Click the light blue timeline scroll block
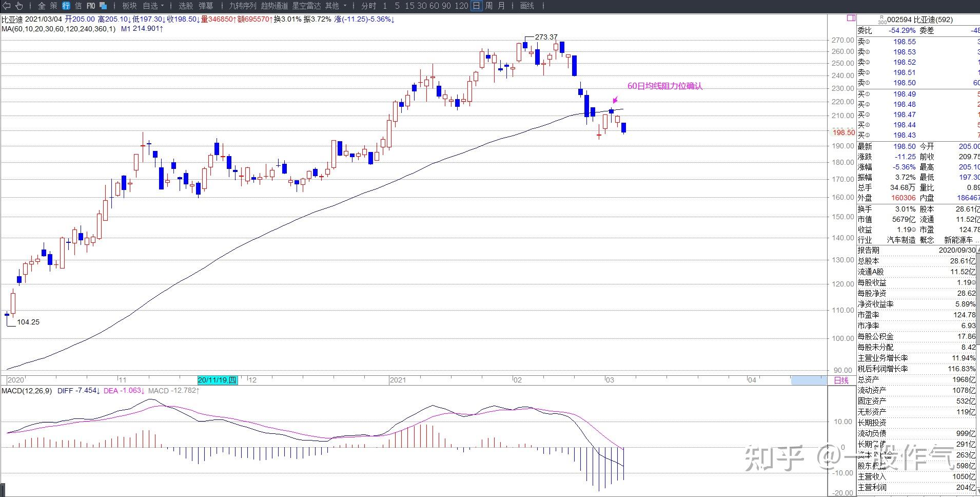Image resolution: width=980 pixels, height=497 pixels. point(809,380)
